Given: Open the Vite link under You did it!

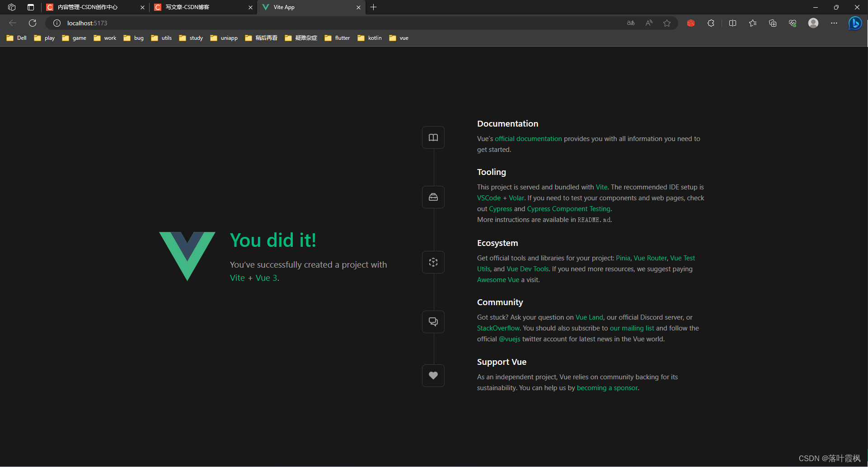Looking at the screenshot, I should [237, 278].
